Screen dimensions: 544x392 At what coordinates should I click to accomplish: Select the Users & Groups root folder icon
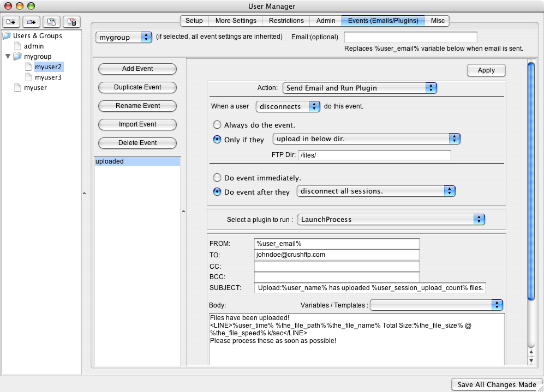pos(7,36)
